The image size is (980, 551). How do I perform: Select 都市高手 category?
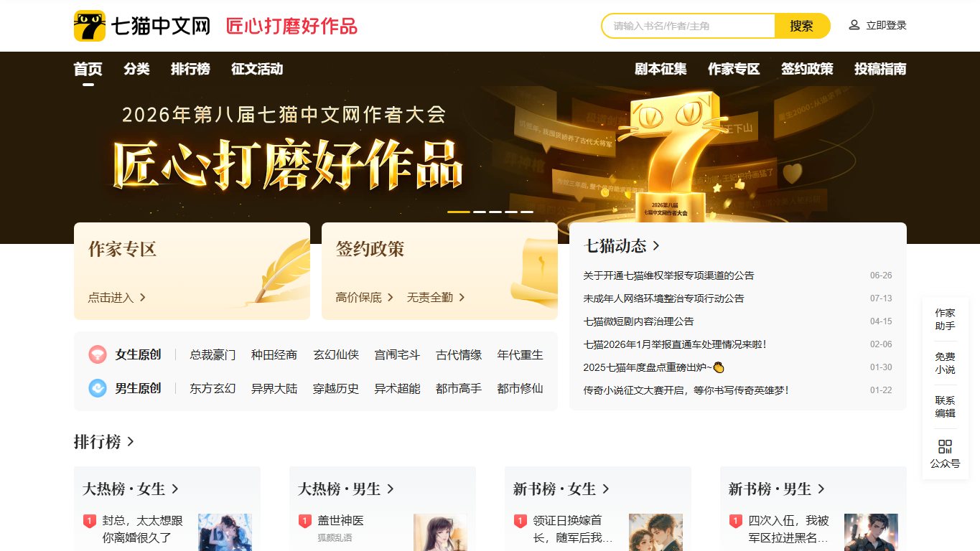click(459, 388)
